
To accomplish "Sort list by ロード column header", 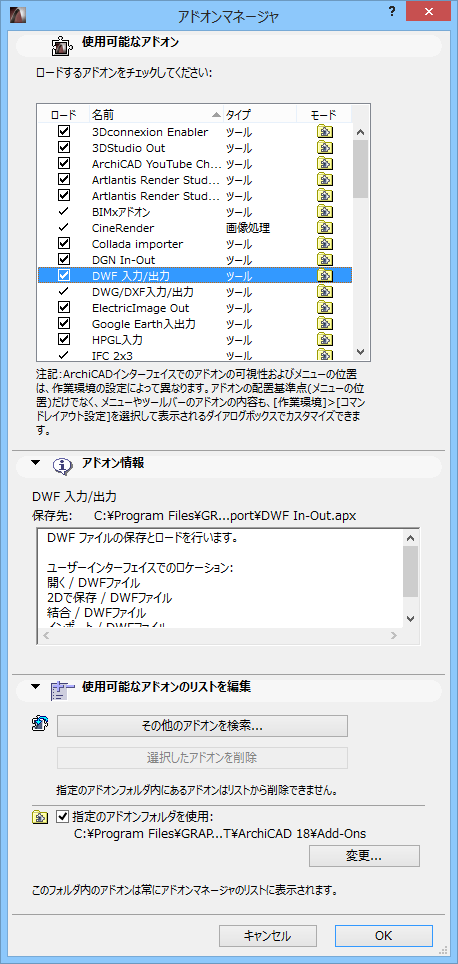I will 63,115.
